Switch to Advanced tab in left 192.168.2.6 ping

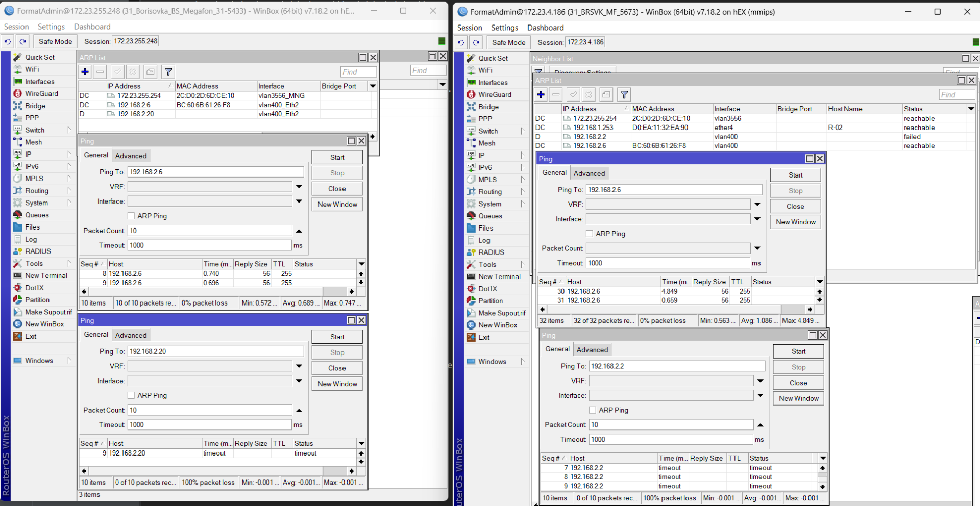pos(131,156)
